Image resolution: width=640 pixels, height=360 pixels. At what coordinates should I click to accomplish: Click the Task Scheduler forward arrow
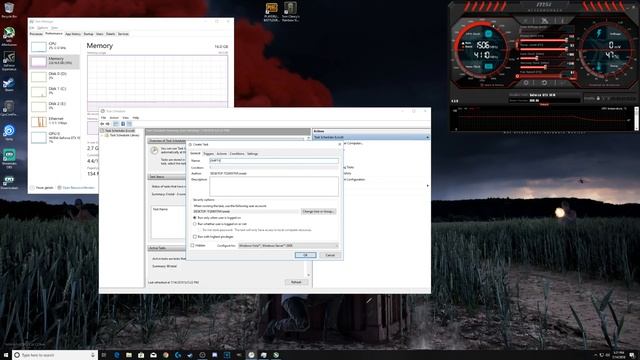pyautogui.click(x=108, y=124)
